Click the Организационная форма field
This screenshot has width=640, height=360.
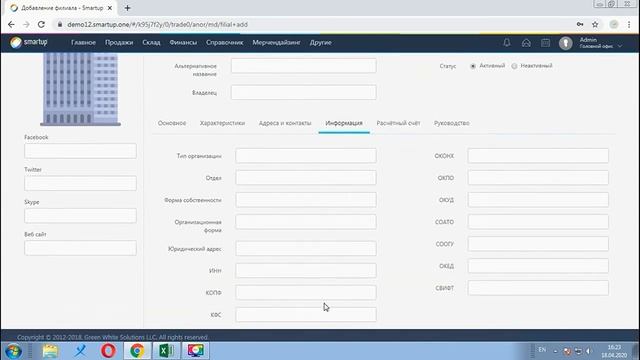click(x=306, y=222)
